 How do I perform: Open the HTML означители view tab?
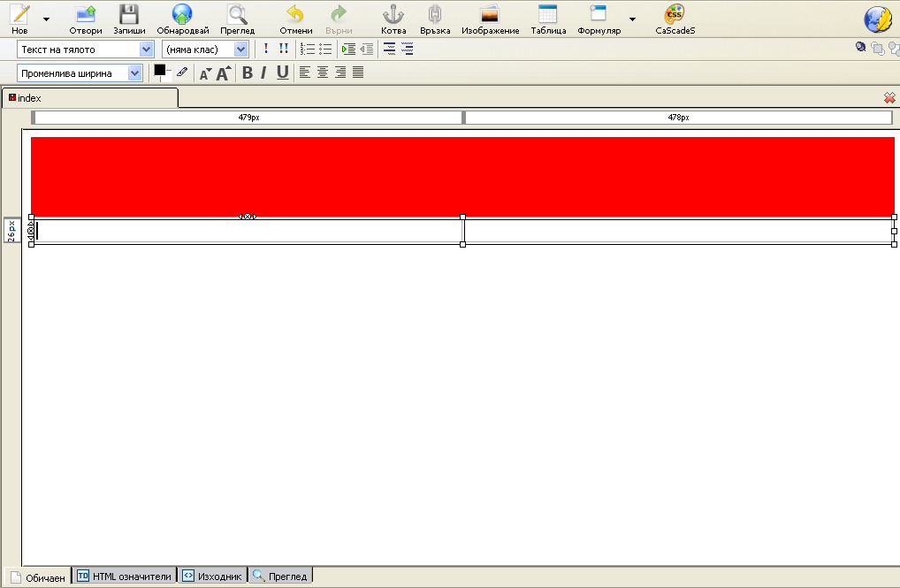tap(124, 576)
